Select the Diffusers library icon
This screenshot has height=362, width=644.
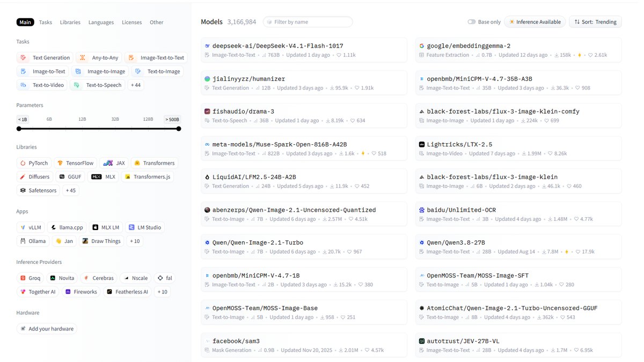point(23,176)
